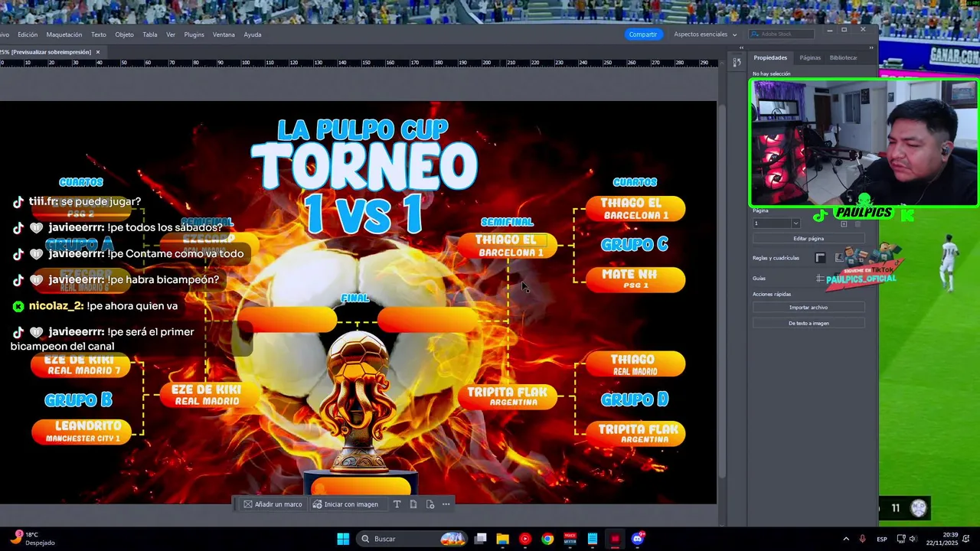The height and width of the screenshot is (551, 980).
Task: Open the Ayuda menu
Action: click(253, 34)
